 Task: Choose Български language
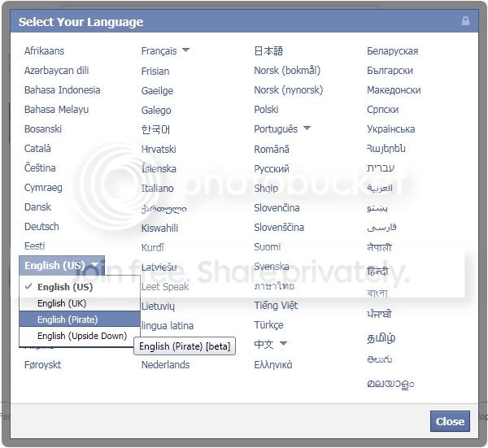pos(390,70)
